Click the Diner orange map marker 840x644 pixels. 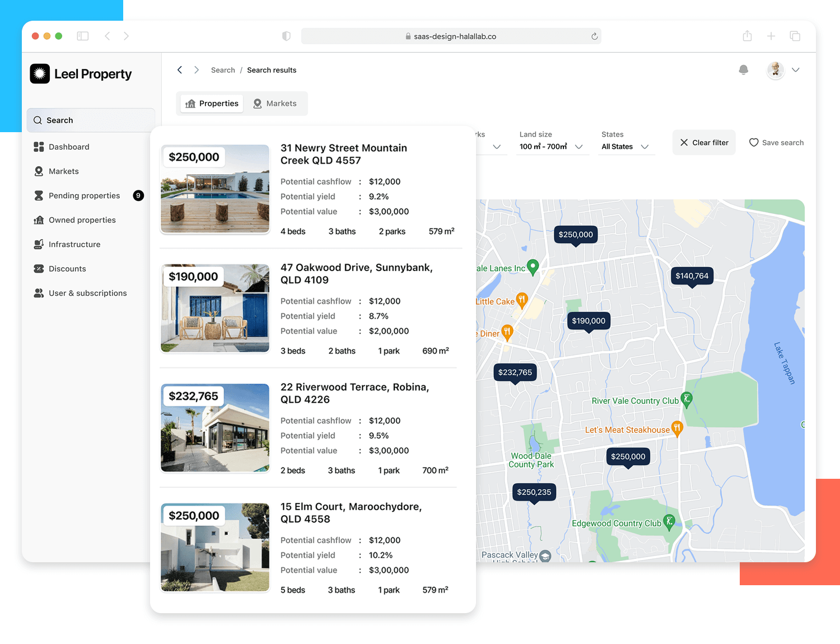(507, 333)
